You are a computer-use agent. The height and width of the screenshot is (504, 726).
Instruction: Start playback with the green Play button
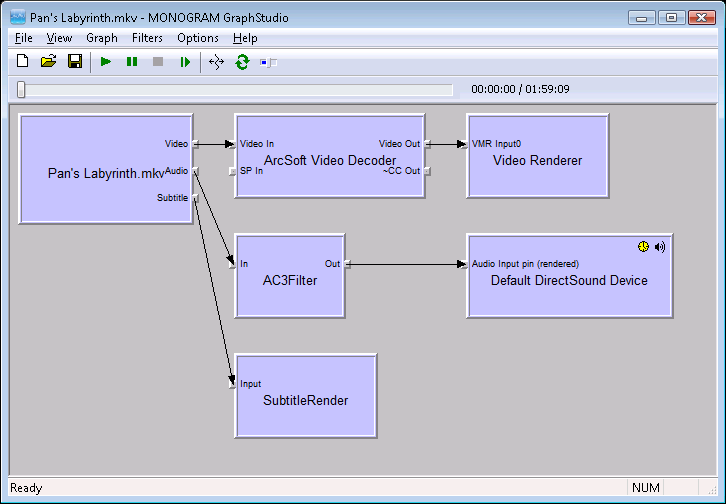106,62
